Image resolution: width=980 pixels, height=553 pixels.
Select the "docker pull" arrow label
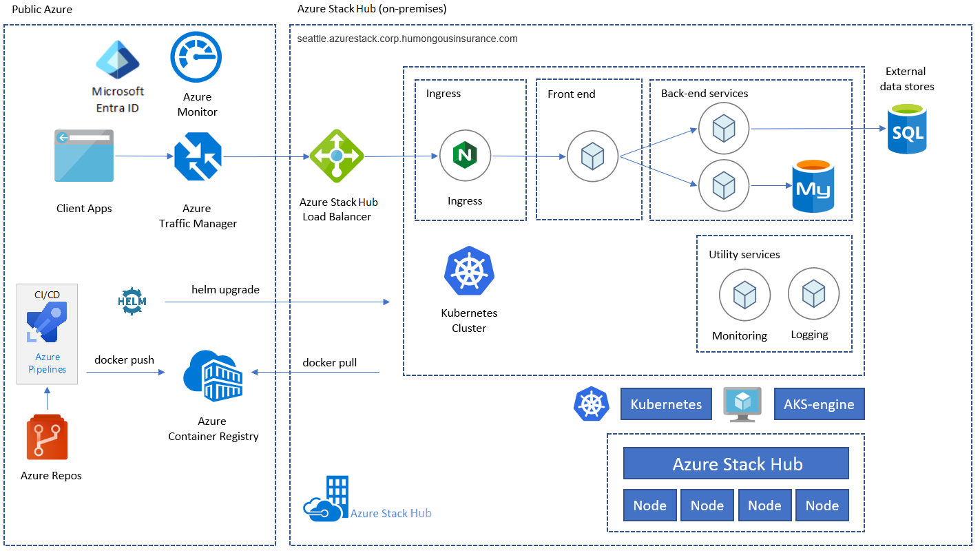pos(330,362)
